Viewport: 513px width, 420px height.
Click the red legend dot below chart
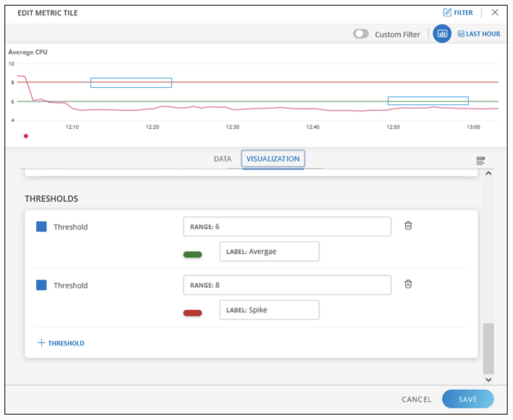[x=26, y=136]
